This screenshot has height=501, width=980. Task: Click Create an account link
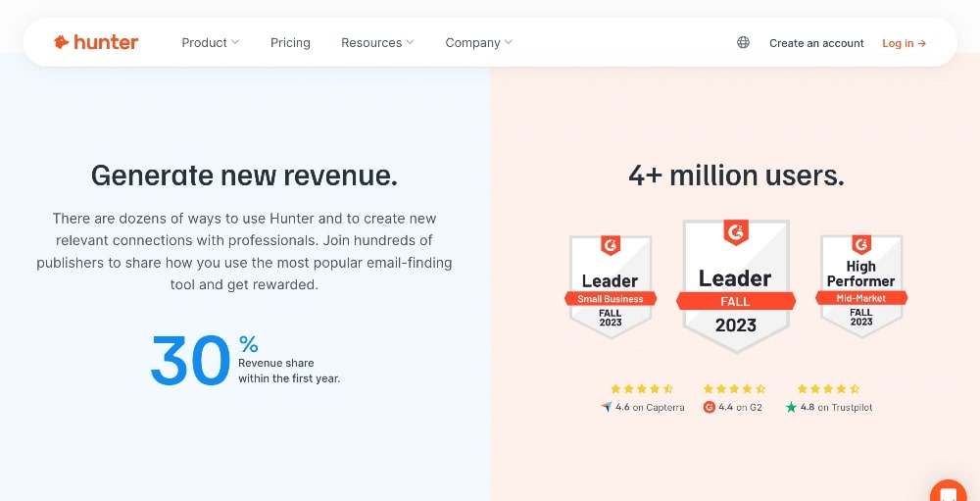(x=816, y=43)
